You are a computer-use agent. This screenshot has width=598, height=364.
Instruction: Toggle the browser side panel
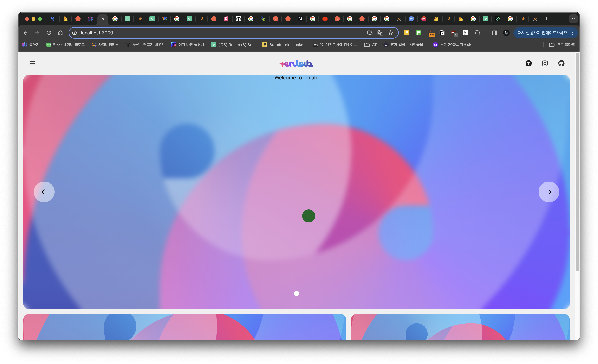pyautogui.click(x=494, y=33)
